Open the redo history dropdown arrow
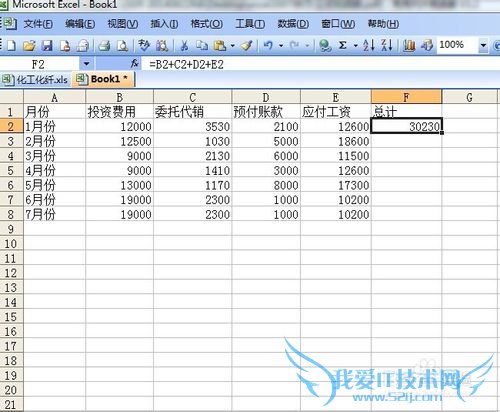This screenshot has height=412, width=500. point(307,45)
